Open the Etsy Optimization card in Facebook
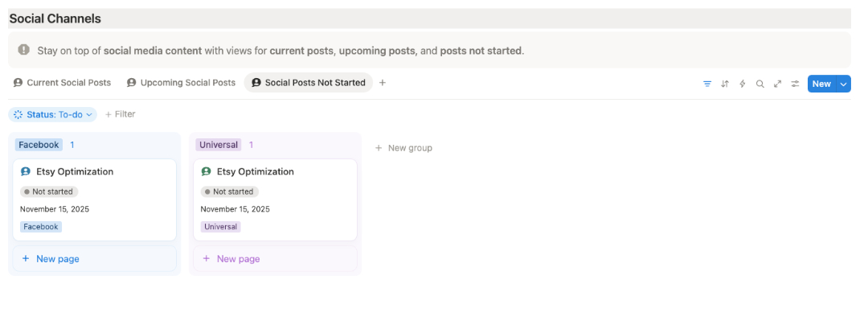 click(x=75, y=171)
